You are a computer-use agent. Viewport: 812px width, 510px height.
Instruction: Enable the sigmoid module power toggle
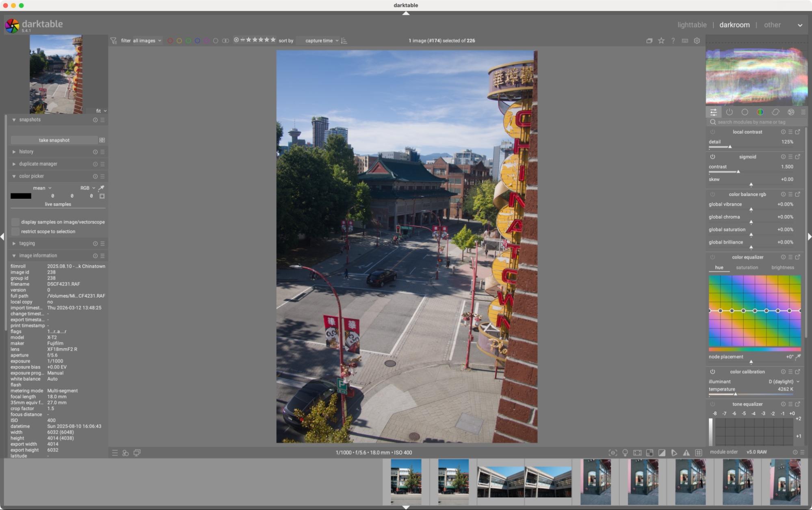click(713, 156)
